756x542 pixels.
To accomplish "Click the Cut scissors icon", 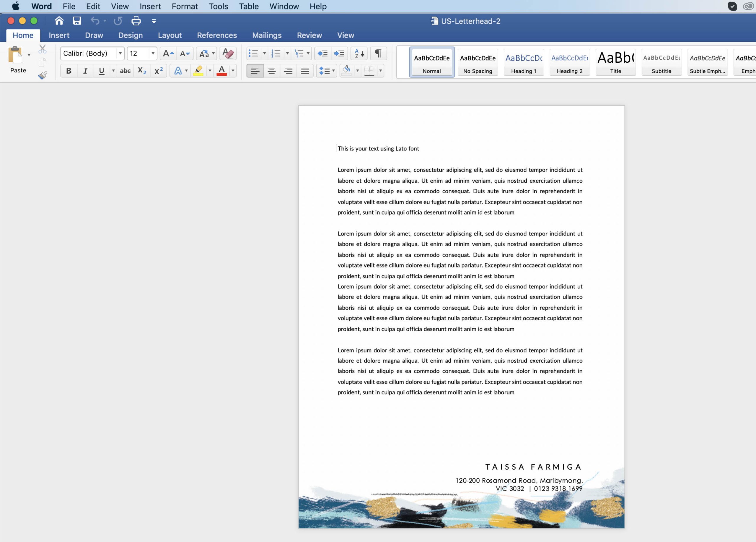I will (x=42, y=49).
